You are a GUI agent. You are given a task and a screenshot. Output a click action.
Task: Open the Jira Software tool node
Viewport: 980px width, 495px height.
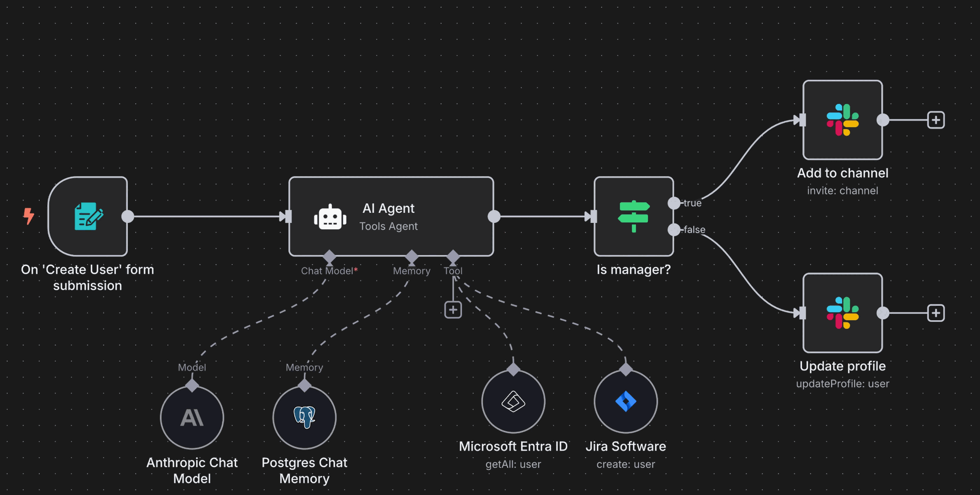tap(626, 402)
